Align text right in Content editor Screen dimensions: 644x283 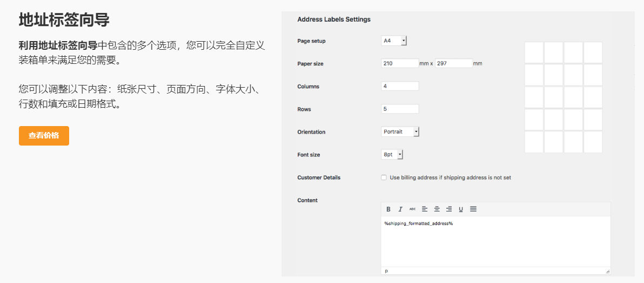449,209
